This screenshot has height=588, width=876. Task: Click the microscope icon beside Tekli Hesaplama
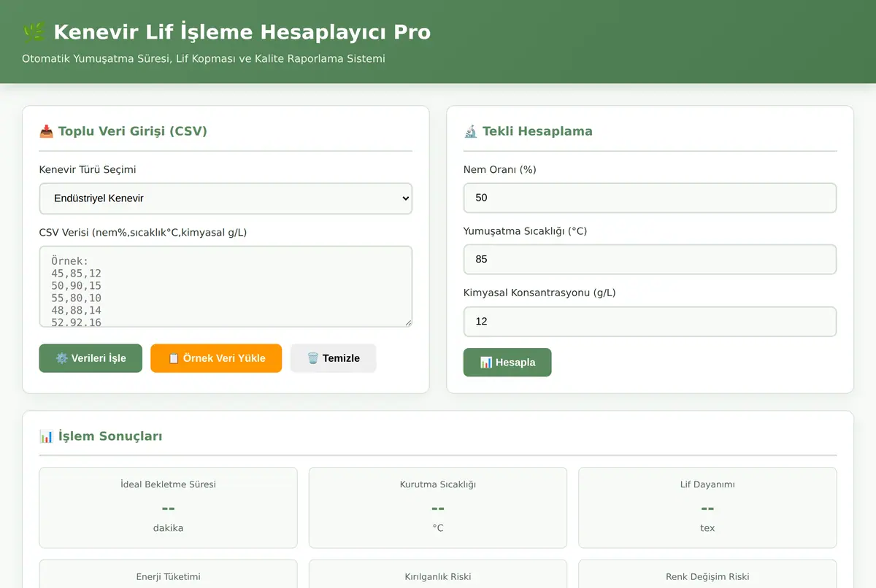point(470,131)
